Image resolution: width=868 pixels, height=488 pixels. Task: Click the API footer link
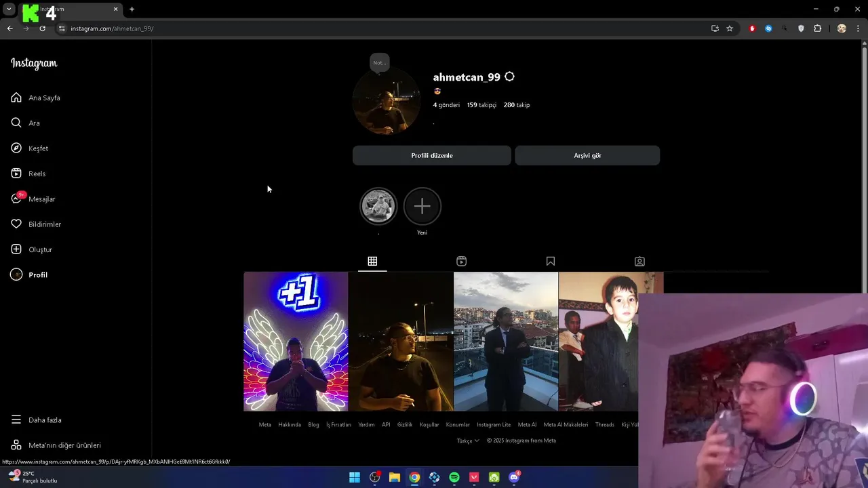386,425
